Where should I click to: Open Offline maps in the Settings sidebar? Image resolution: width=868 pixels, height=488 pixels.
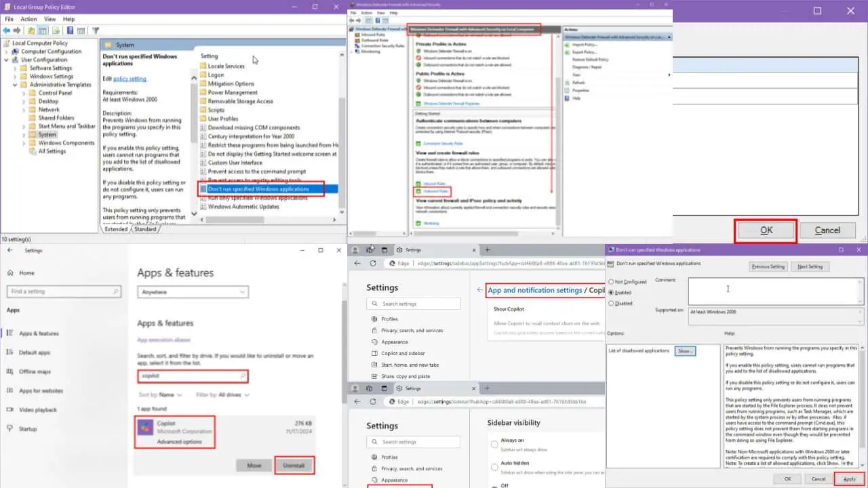[x=35, y=371]
